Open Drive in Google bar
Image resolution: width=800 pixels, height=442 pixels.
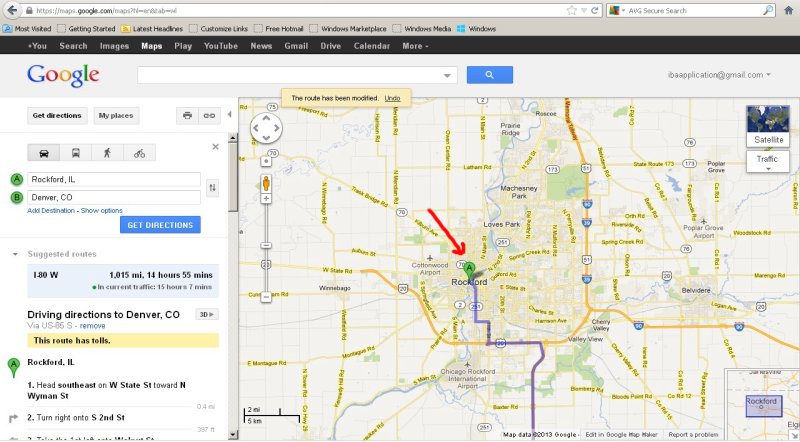331,46
